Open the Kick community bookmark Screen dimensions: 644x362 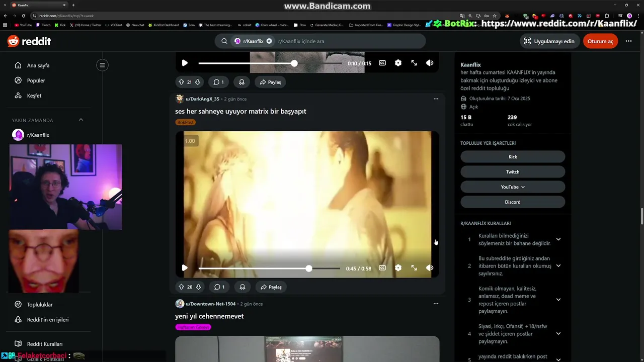tap(513, 157)
